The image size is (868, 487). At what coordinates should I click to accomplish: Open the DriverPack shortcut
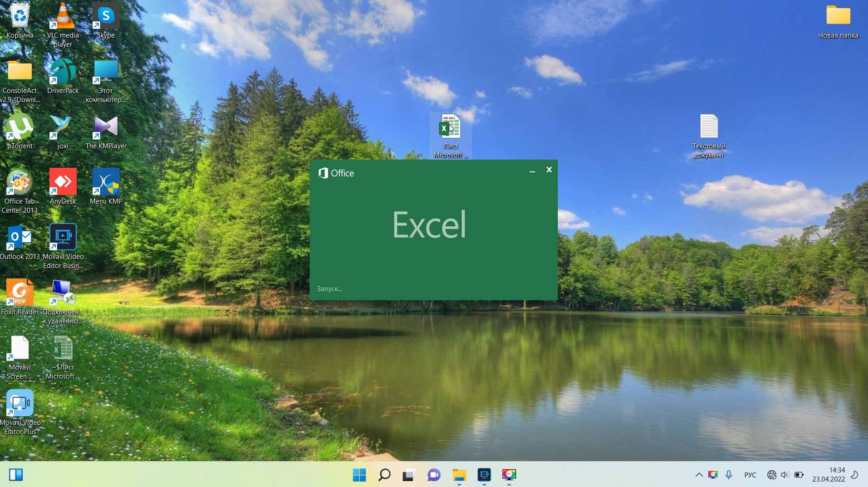point(63,77)
